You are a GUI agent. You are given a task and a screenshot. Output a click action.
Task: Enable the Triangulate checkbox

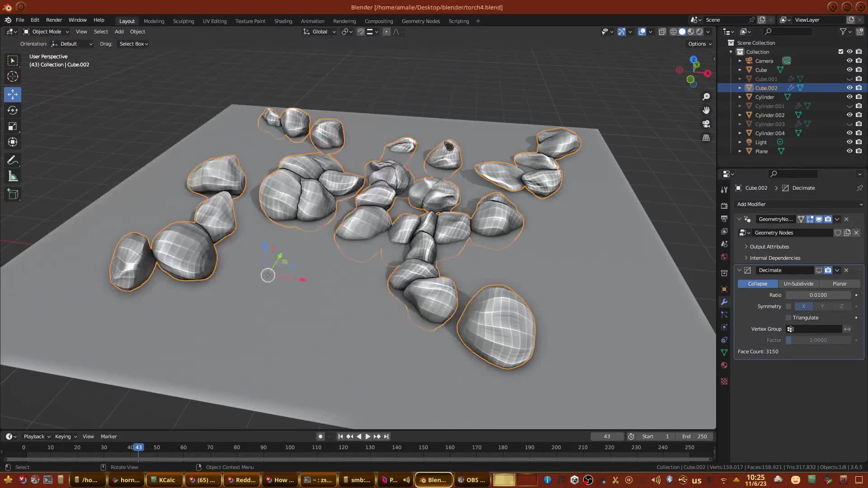pos(789,318)
